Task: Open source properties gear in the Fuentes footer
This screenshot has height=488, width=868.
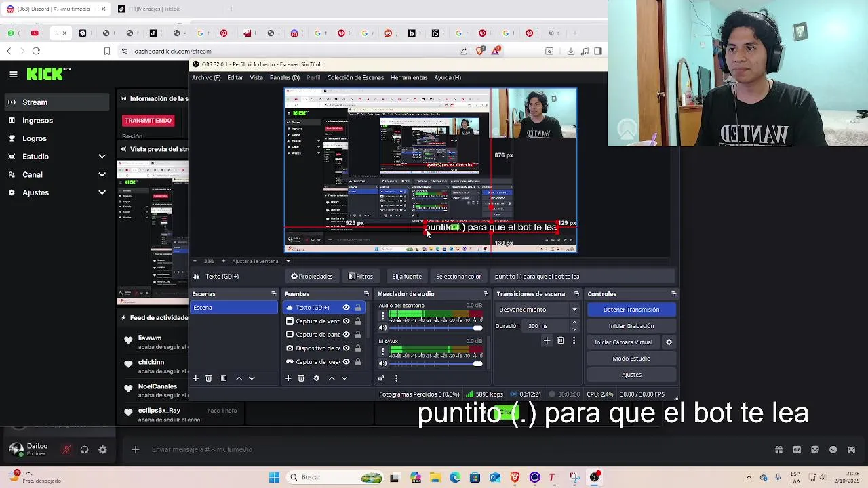Action: [x=316, y=378]
